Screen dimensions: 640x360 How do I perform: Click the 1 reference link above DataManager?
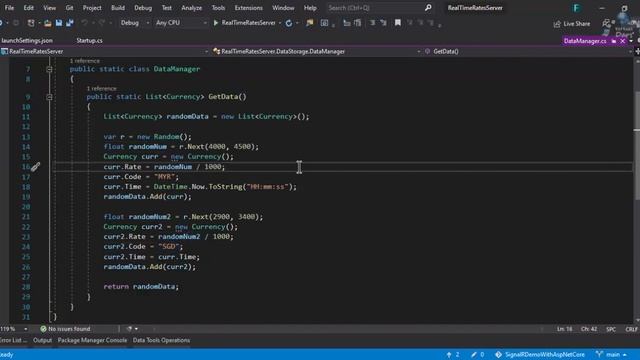(x=84, y=61)
